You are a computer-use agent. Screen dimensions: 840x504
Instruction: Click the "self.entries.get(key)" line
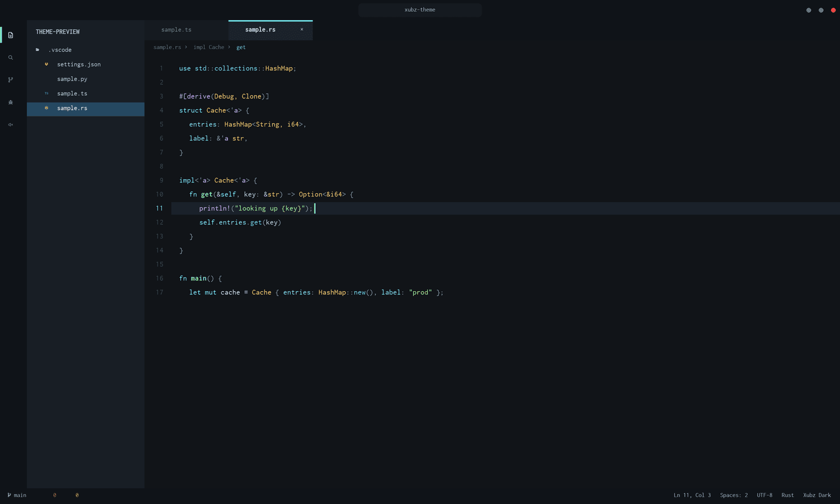[240, 222]
